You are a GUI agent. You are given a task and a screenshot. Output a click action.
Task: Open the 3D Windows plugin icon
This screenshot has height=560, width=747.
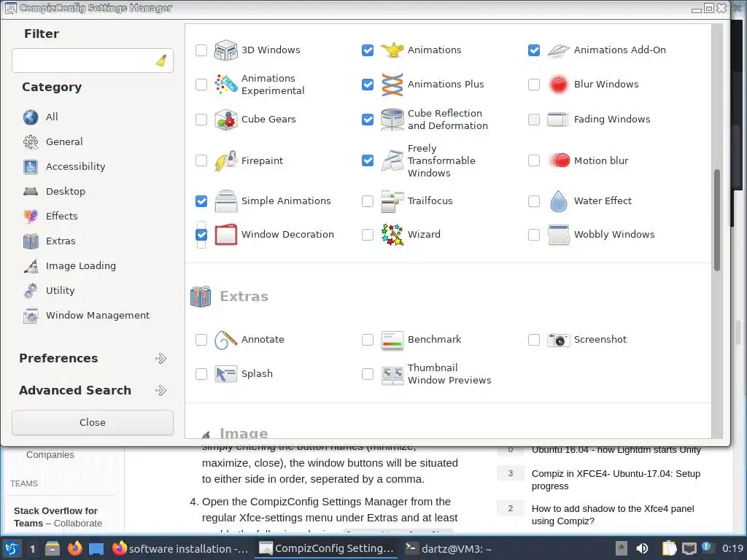click(226, 50)
